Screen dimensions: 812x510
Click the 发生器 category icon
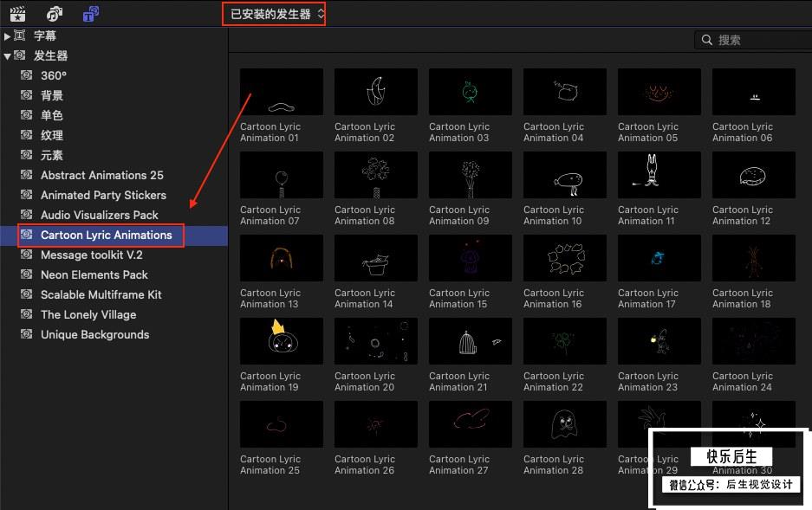(20, 55)
